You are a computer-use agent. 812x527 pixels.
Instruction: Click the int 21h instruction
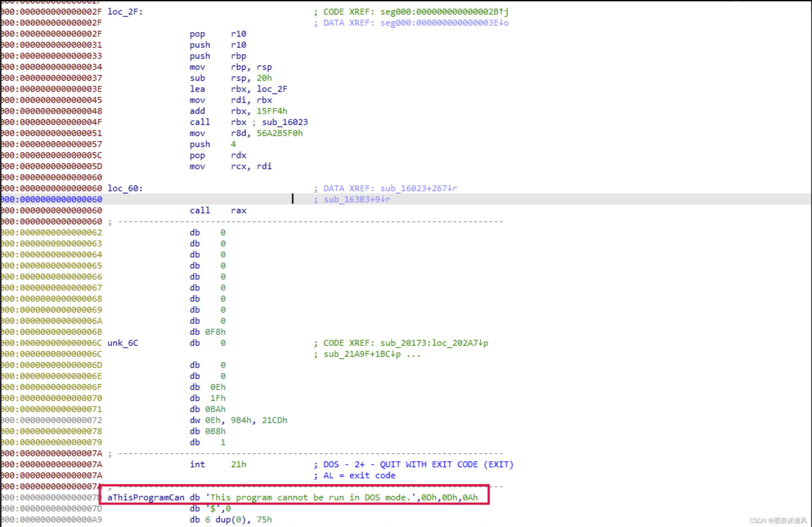(218, 464)
